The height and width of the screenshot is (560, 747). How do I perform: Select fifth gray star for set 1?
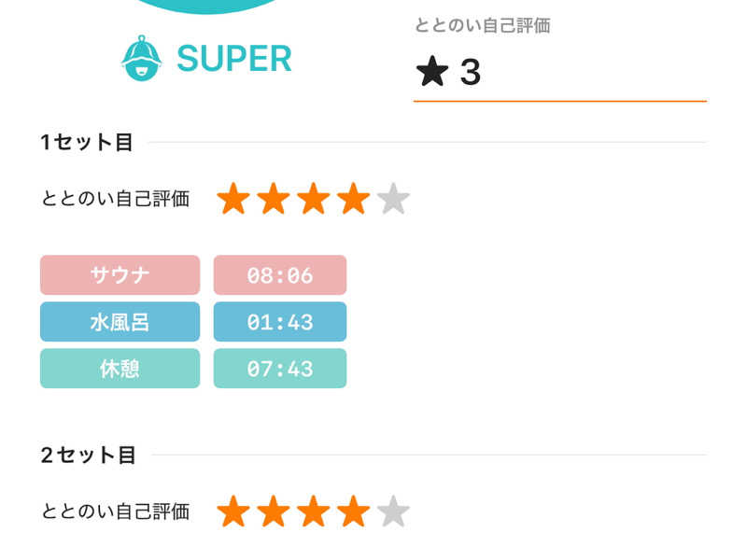(x=394, y=199)
